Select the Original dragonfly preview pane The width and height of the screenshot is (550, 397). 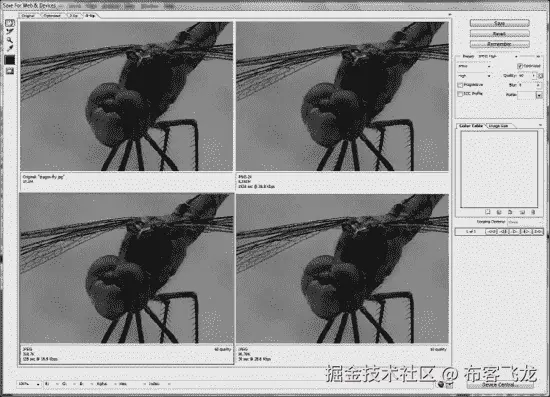click(x=126, y=96)
